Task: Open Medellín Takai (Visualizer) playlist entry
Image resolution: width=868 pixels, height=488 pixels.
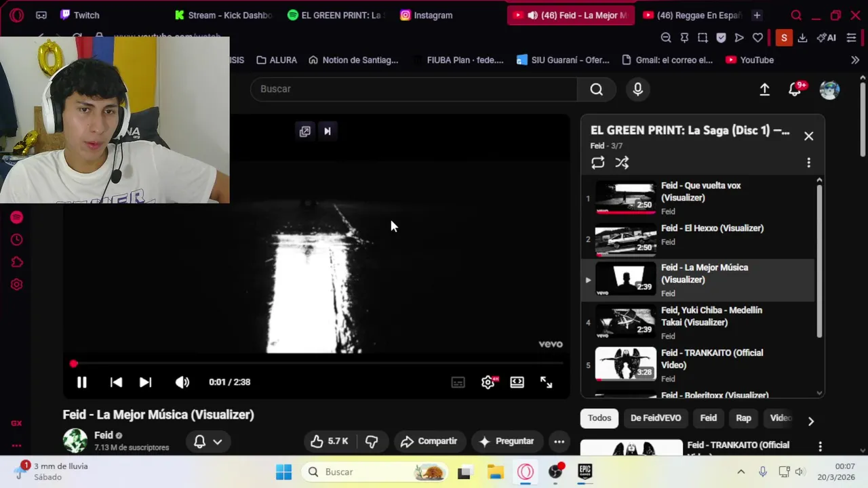Action: pos(698,323)
